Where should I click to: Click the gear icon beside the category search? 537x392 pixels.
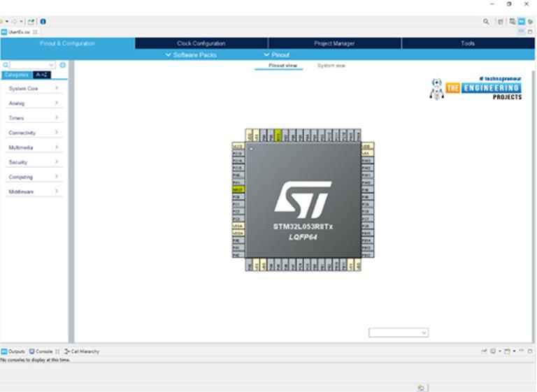coord(62,65)
